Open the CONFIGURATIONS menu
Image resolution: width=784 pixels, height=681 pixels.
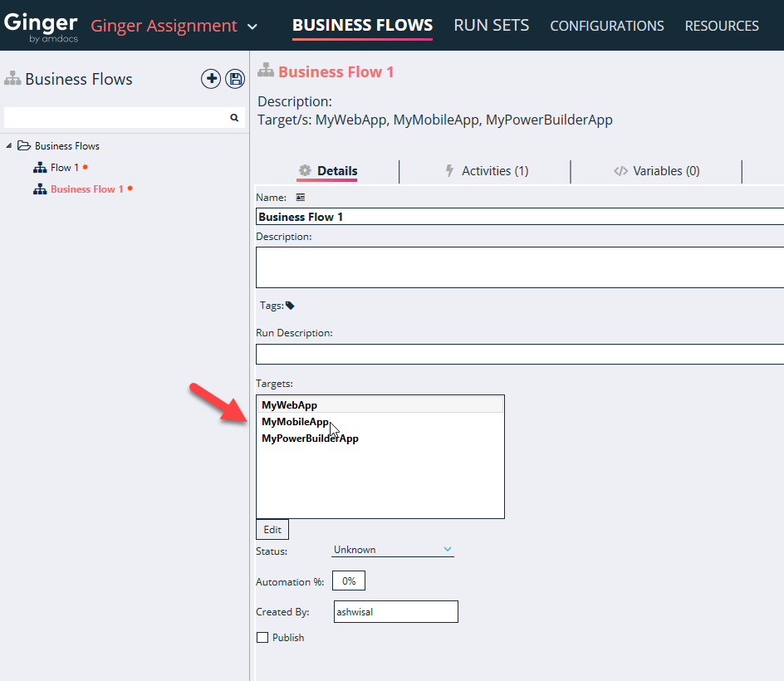606,26
